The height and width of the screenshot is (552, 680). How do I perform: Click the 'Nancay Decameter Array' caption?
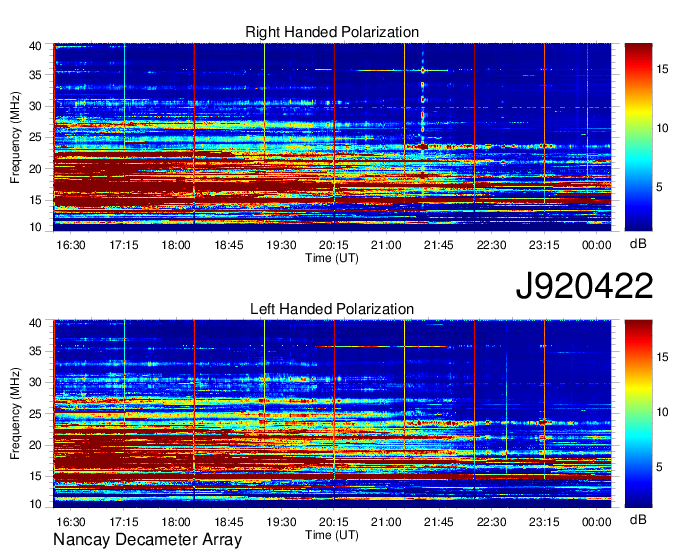click(x=147, y=540)
